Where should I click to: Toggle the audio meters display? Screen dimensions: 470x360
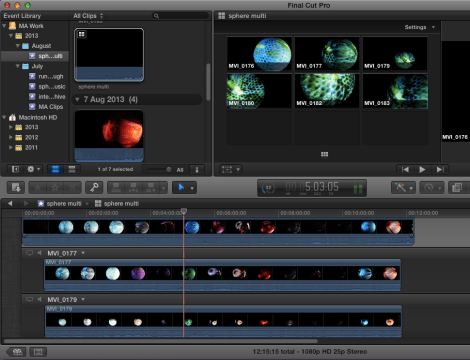point(358,189)
